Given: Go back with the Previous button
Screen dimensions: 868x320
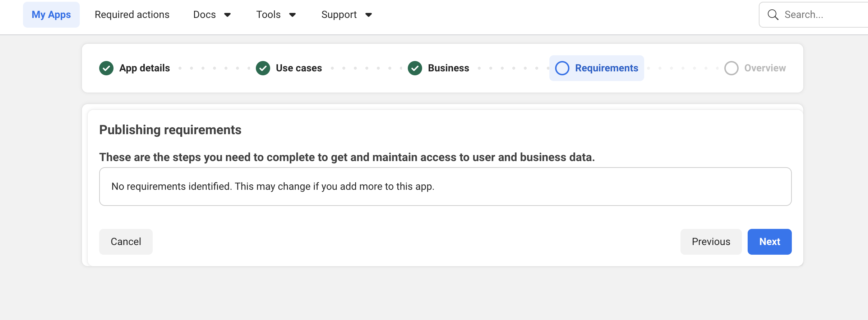Looking at the screenshot, I should point(711,242).
